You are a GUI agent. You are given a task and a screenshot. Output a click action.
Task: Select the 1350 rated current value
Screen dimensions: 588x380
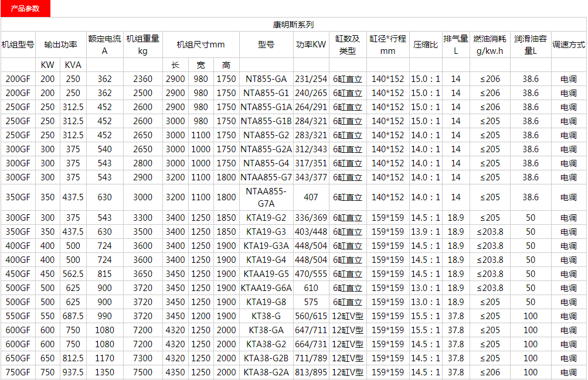104,372
